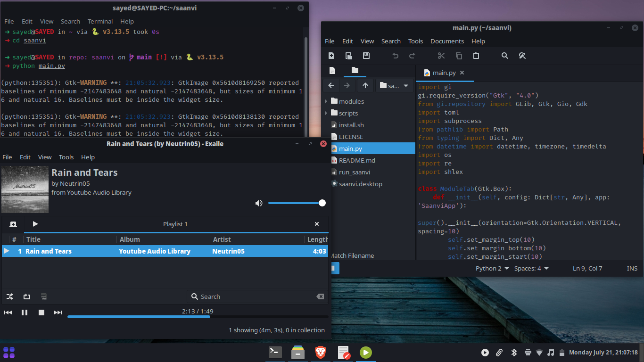Open the clock showing Monday July 21
This screenshot has width=644, height=362.
tap(603, 353)
